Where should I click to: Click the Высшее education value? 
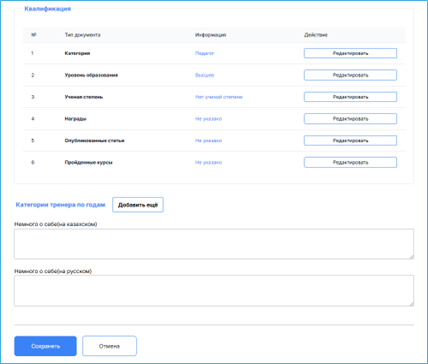click(204, 75)
